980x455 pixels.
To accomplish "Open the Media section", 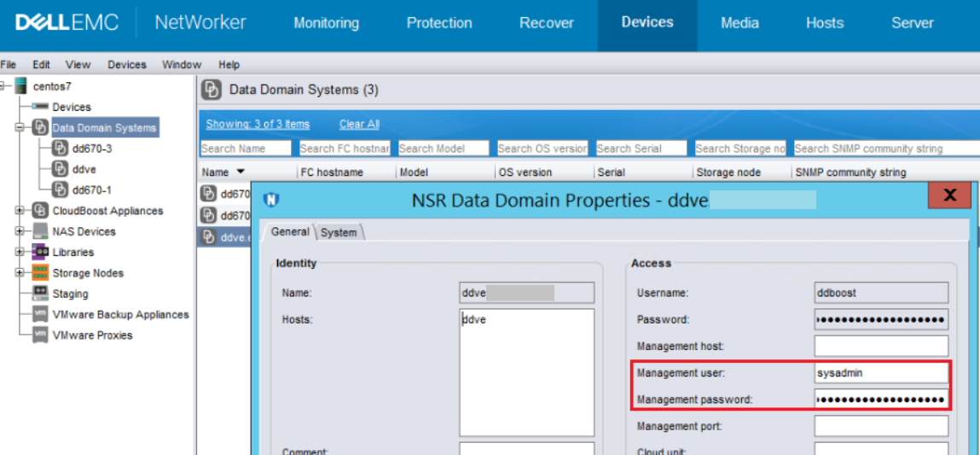I will click(x=740, y=23).
